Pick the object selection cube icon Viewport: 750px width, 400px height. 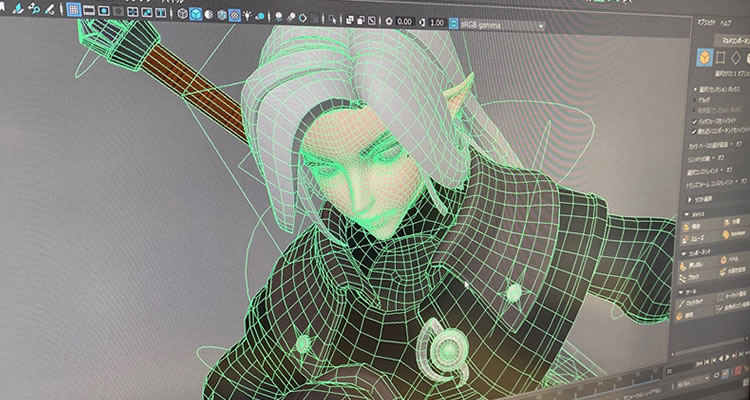point(703,58)
